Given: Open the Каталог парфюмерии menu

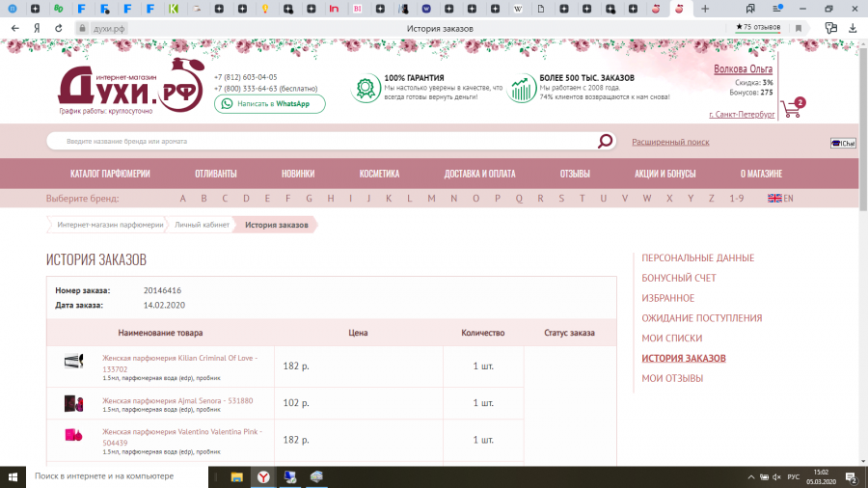Looking at the screenshot, I should click(110, 175).
